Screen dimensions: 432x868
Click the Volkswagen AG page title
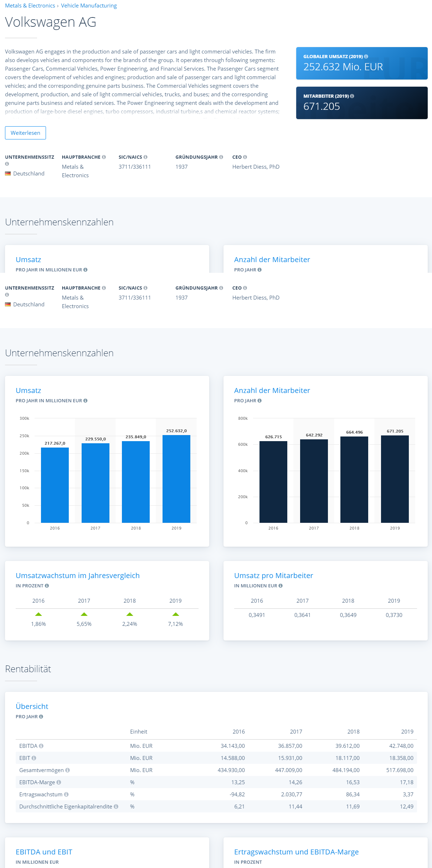click(51, 22)
